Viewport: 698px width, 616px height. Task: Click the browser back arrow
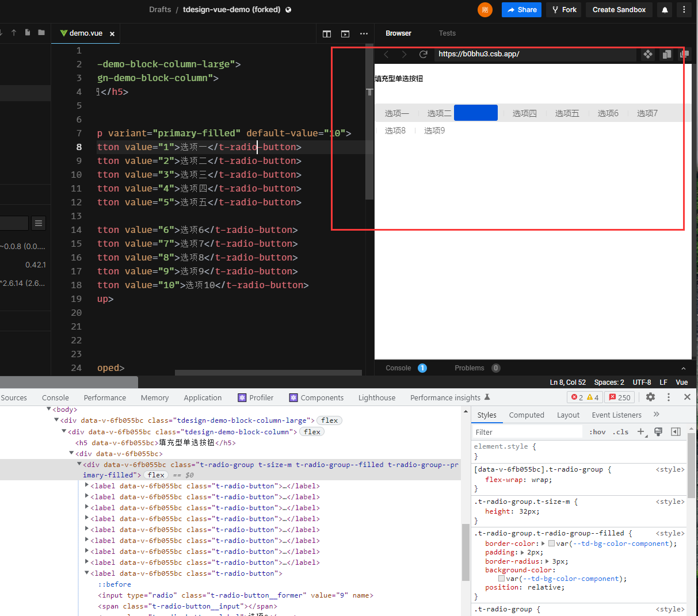pyautogui.click(x=386, y=55)
